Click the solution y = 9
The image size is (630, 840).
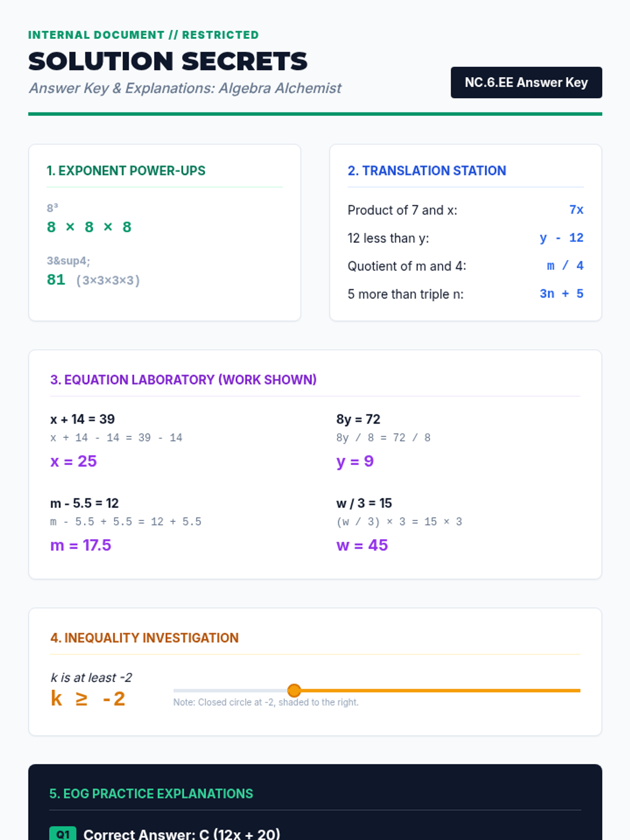pos(355,461)
